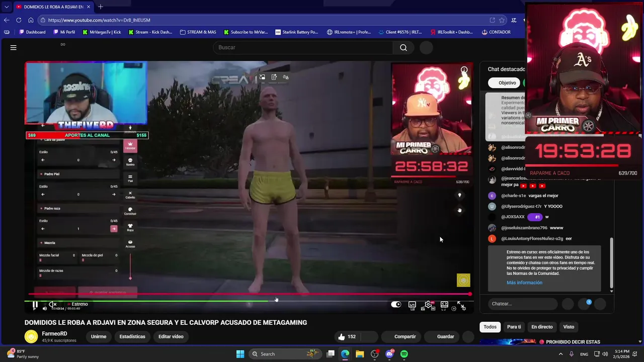Show hidden system tray icons chevron
This screenshot has width=644, height=362.
(x=561, y=354)
